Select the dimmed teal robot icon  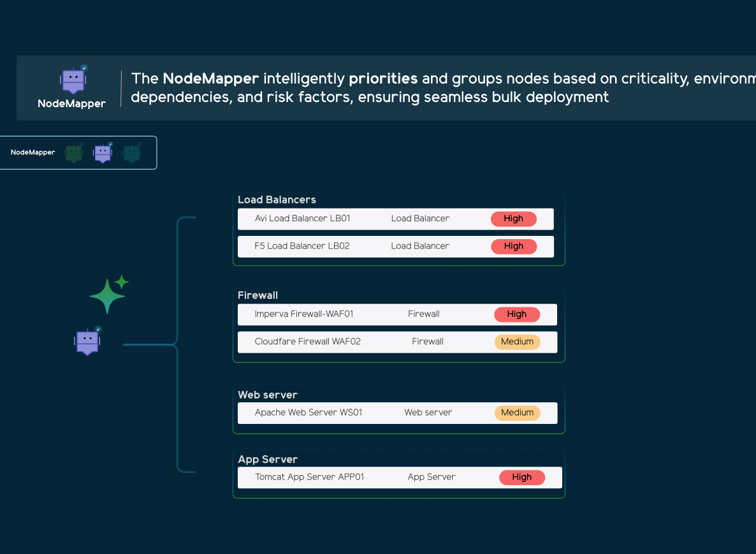(x=131, y=153)
